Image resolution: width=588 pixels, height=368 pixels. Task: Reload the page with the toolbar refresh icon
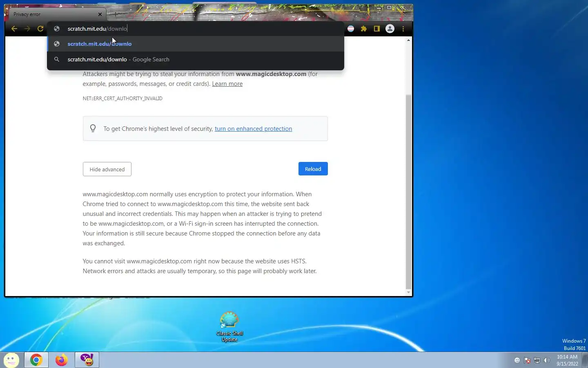point(40,29)
